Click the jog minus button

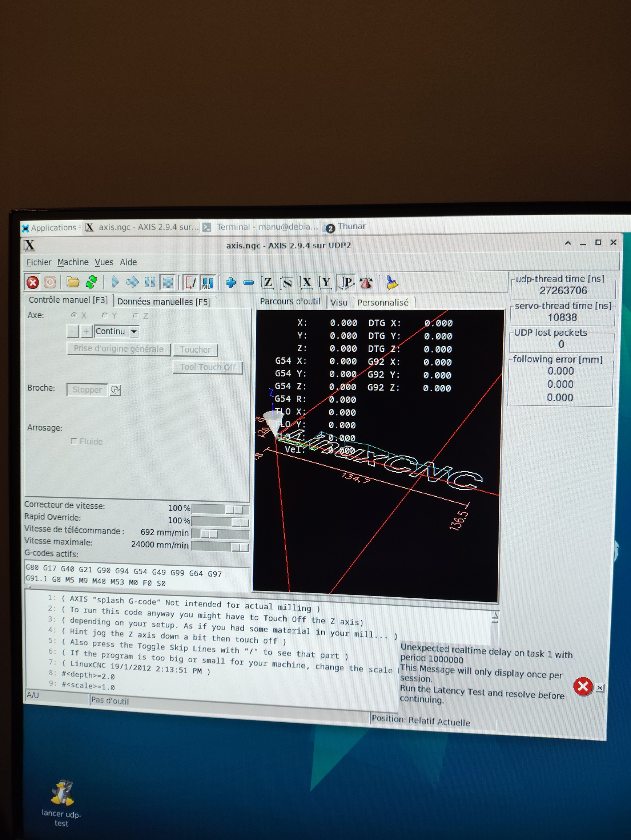[x=72, y=331]
